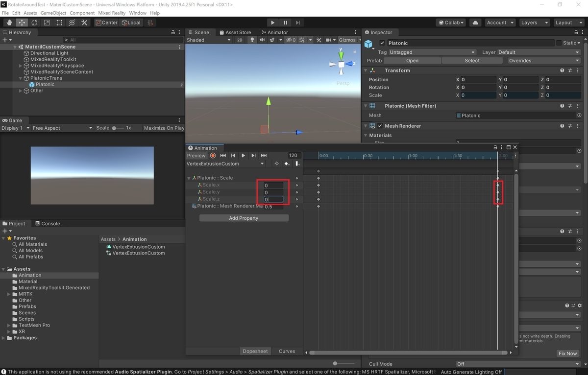Click scene visibility hidden-objects icon
Screen dimensions: 588x375
[x=291, y=40]
